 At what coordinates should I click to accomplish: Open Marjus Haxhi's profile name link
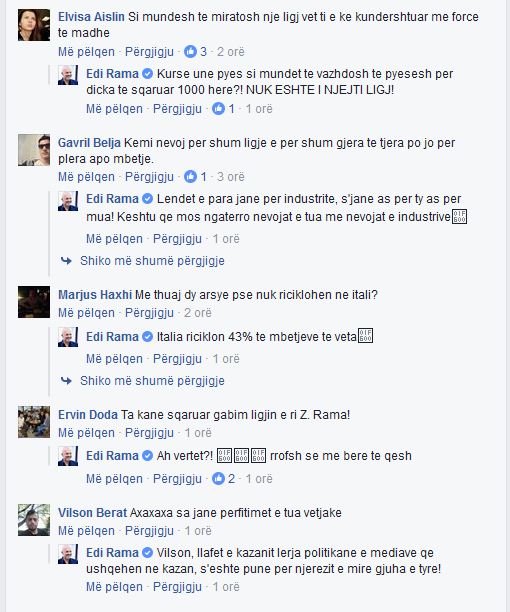tap(95, 295)
